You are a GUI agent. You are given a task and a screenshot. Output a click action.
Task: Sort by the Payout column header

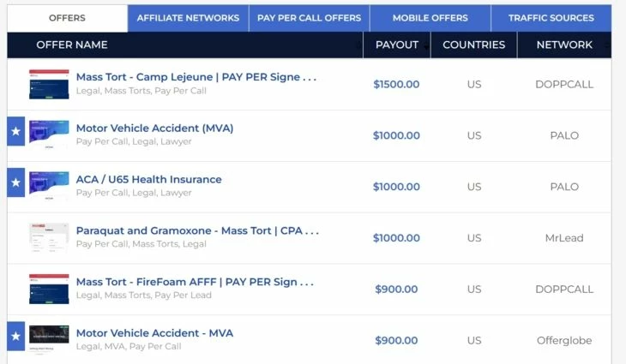[397, 45]
